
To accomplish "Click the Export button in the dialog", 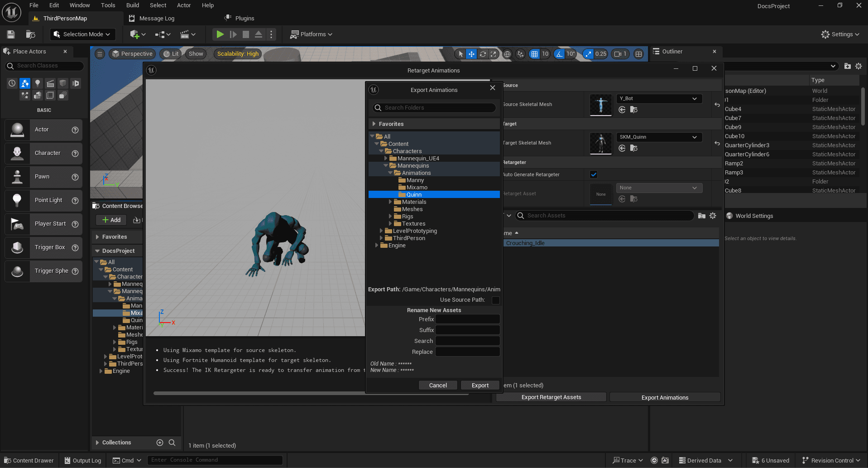I will (x=480, y=386).
